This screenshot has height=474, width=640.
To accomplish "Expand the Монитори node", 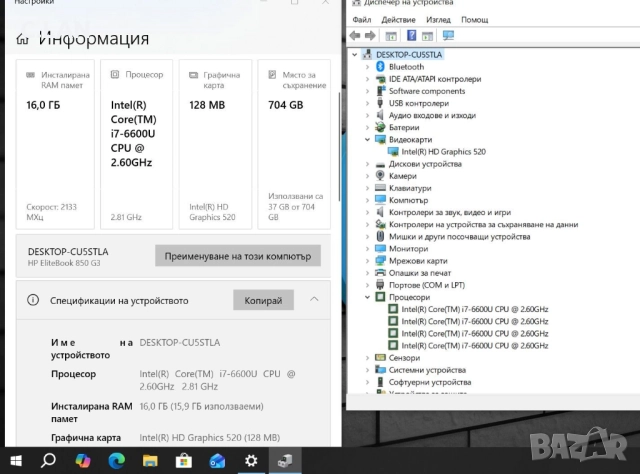I will [x=367, y=249].
